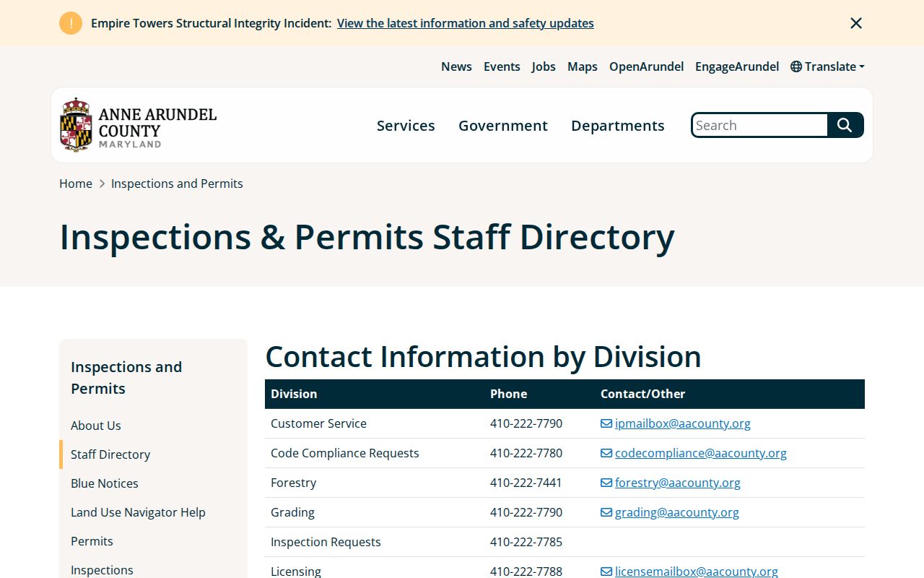Dismiss the Empire Towers alert banner
This screenshot has width=924, height=578.
click(x=856, y=23)
